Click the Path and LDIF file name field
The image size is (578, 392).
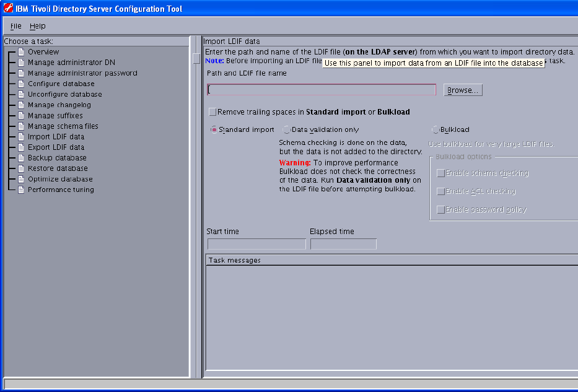pos(322,90)
